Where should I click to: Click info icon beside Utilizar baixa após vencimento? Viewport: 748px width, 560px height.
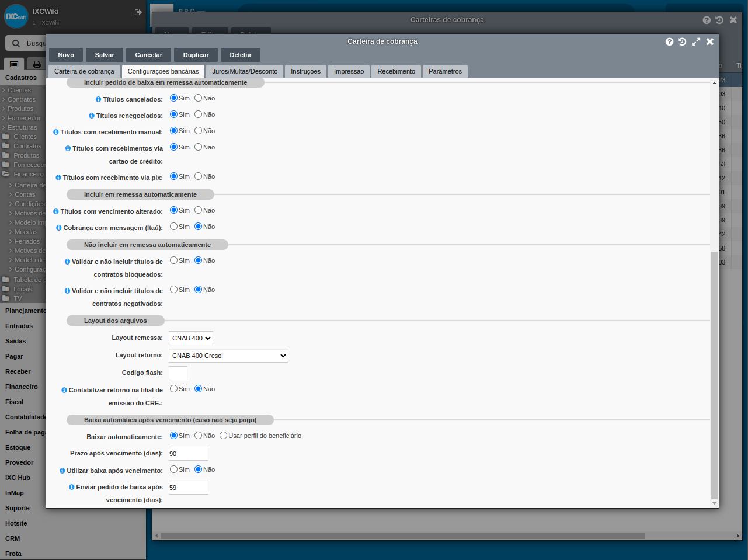click(62, 471)
